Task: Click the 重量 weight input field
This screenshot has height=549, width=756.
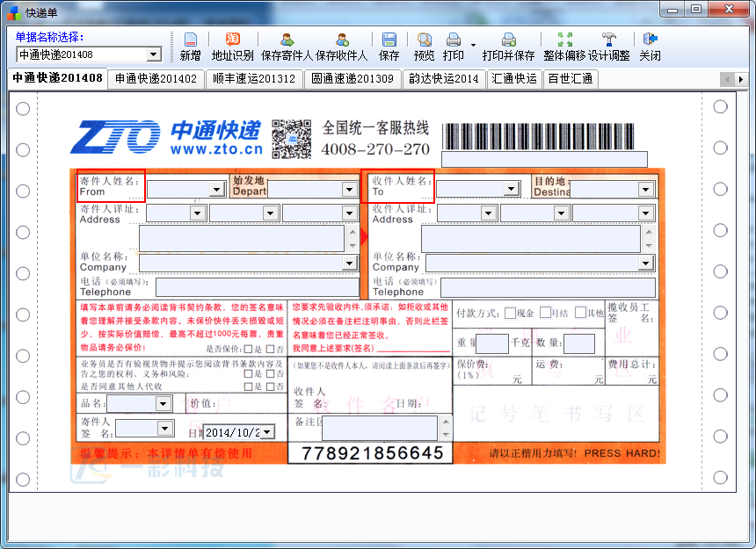Action: click(492, 343)
